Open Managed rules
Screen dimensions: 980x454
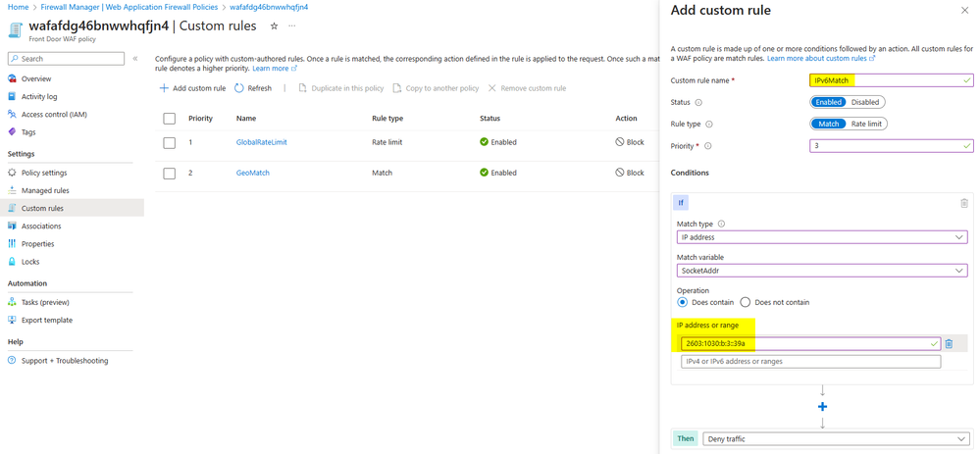point(45,190)
